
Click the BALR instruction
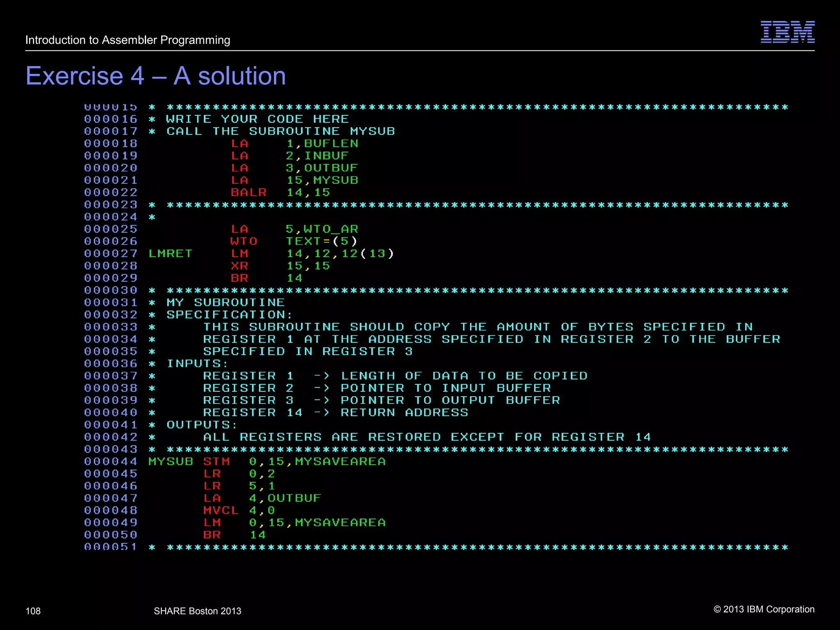point(249,192)
